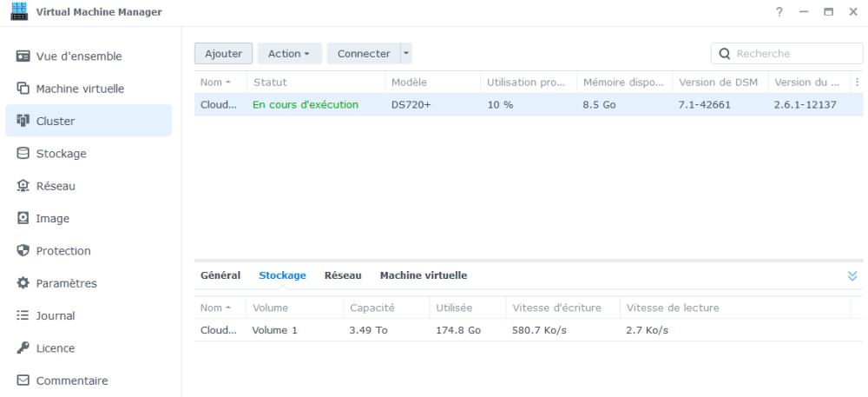This screenshot has height=397, width=868.
Task: Open the Action dropdown menu
Action: point(290,54)
